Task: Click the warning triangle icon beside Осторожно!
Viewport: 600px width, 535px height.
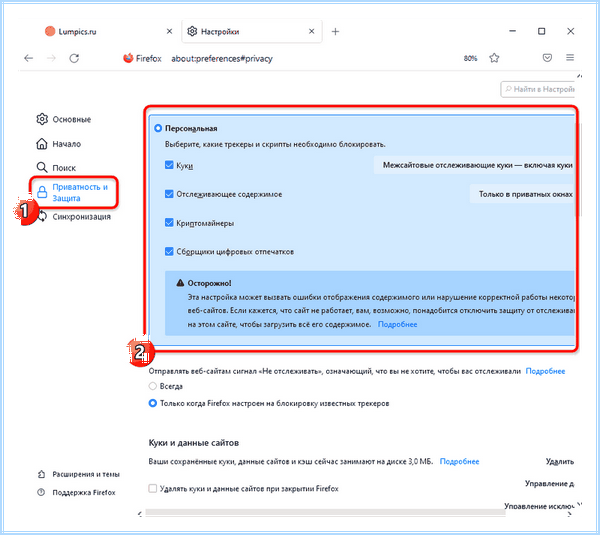Action: pyautogui.click(x=180, y=283)
